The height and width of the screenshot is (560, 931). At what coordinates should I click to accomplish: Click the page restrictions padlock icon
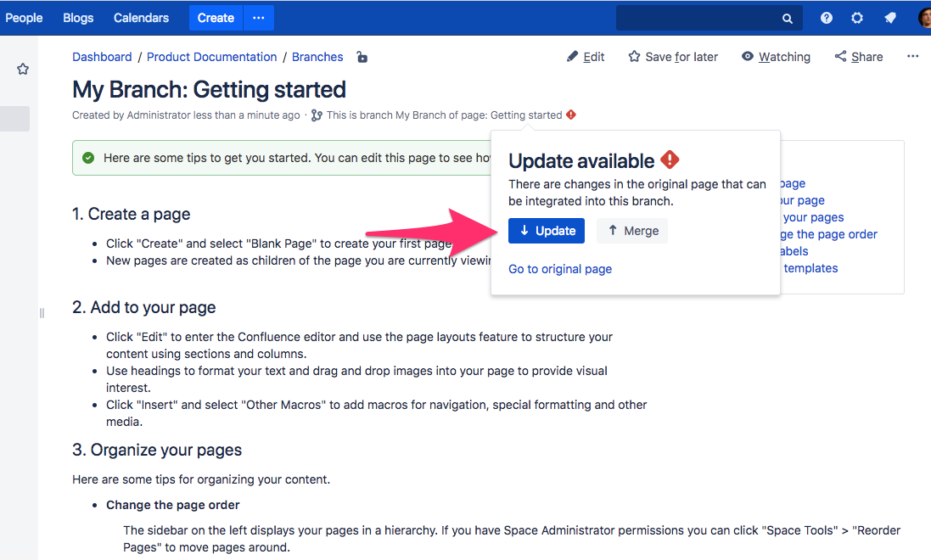(x=362, y=57)
